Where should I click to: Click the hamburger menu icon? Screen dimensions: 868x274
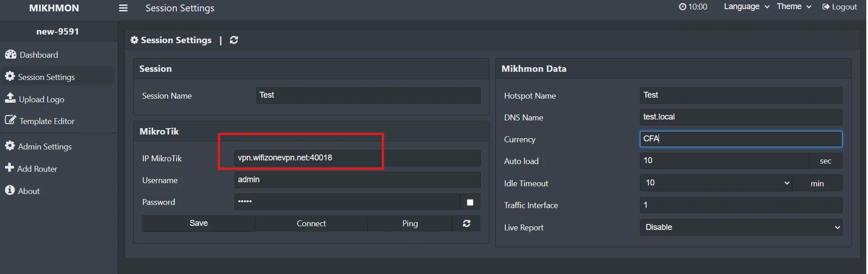pyautogui.click(x=123, y=8)
